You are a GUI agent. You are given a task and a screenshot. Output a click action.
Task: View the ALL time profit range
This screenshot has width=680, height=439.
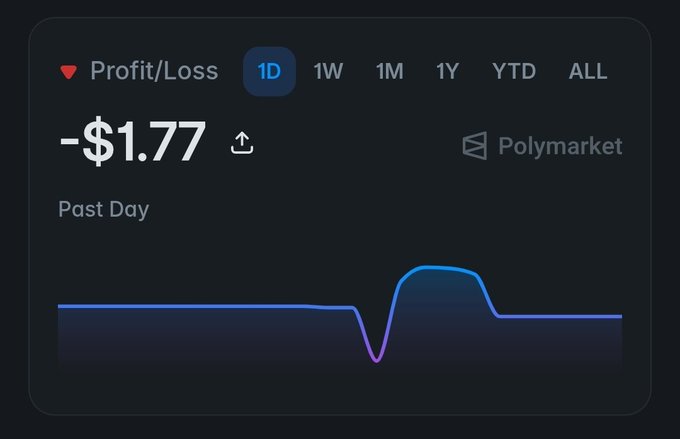[x=588, y=71]
